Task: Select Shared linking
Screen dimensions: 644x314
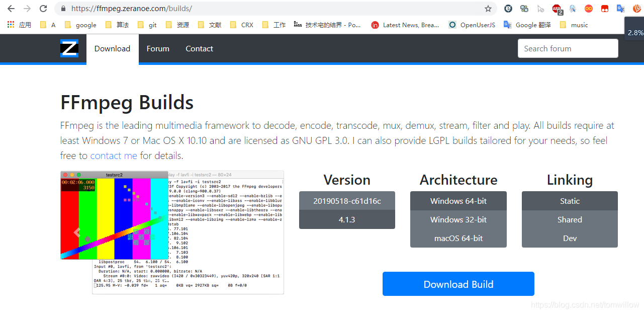Action: coord(570,220)
